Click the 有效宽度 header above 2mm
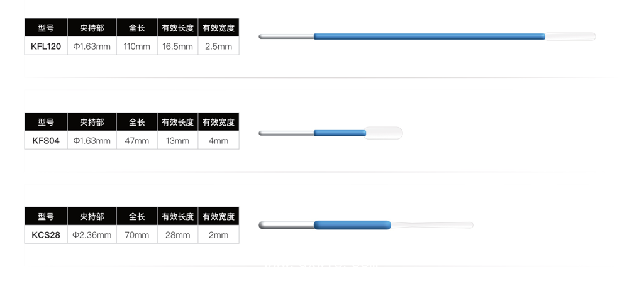644x291 pixels. (x=218, y=217)
